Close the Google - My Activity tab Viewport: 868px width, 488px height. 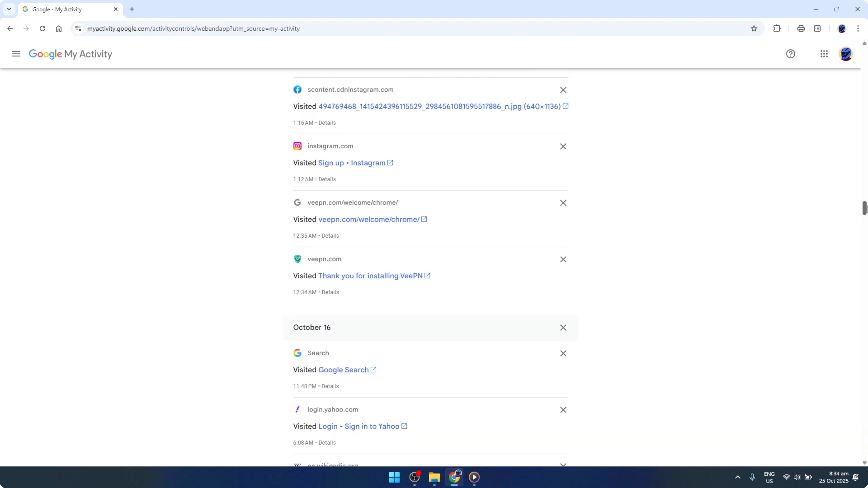[116, 9]
